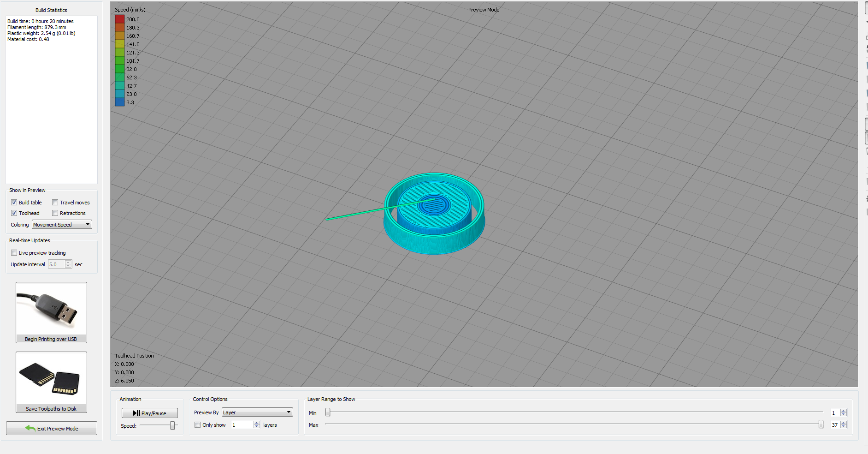Toggle the Build table checkbox

click(14, 202)
